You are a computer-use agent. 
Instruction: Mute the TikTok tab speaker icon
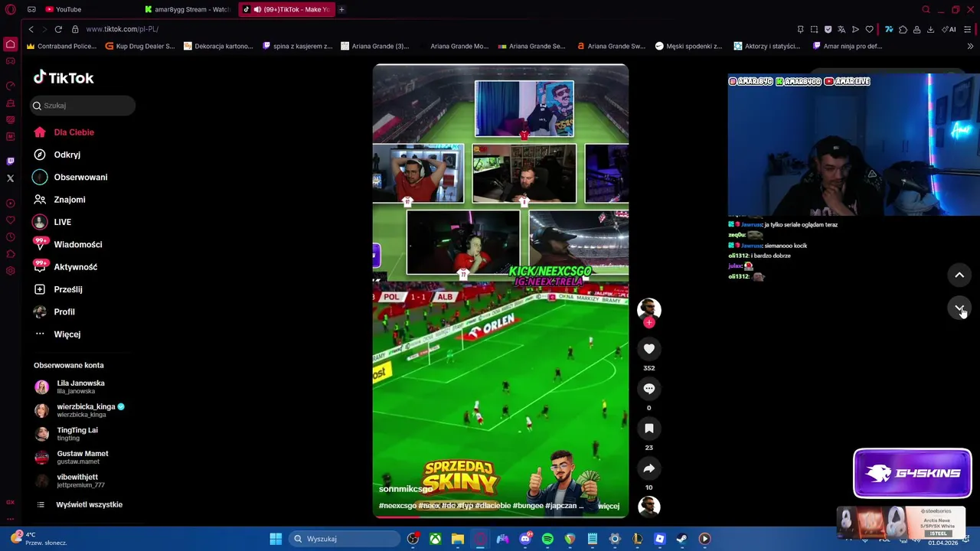point(257,9)
